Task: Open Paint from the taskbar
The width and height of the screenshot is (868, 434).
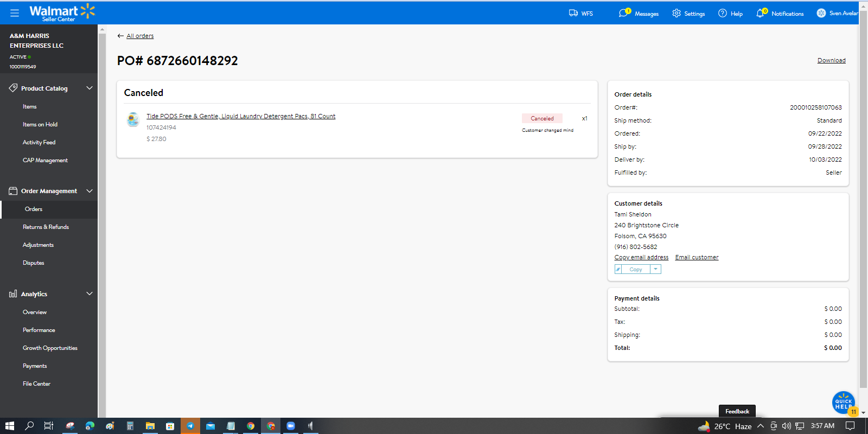Action: (x=110, y=426)
